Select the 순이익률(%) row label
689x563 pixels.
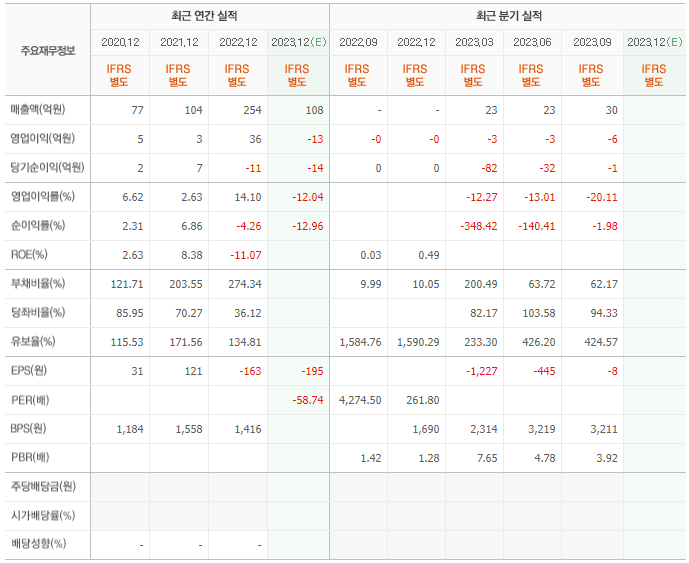(38, 225)
